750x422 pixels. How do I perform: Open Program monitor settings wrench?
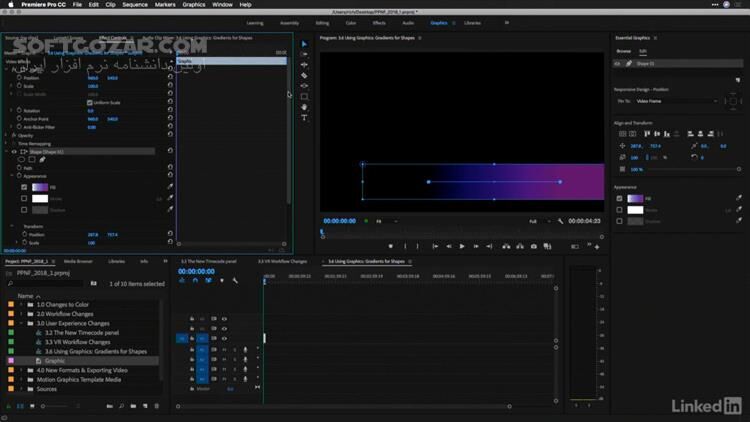pyautogui.click(x=561, y=221)
